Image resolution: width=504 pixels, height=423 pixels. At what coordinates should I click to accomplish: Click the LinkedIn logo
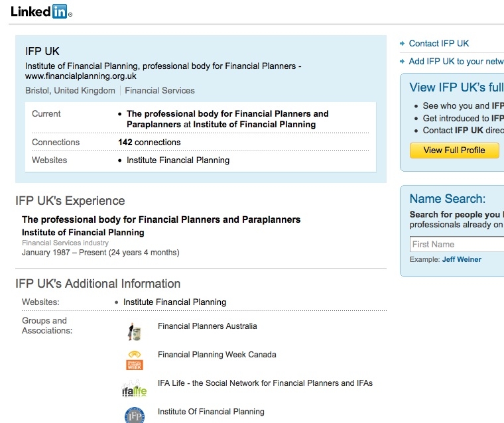pos(42,11)
